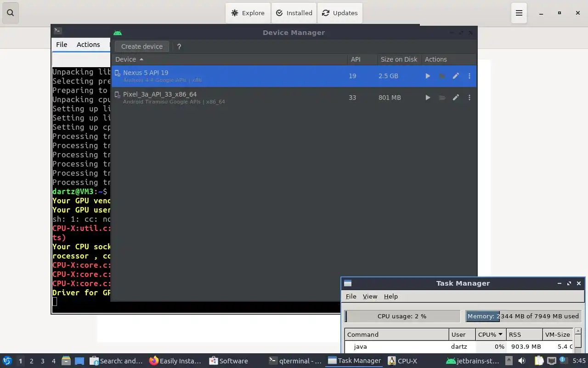
Task: Click the VM-Size column header in Task Manager
Action: tap(558, 334)
